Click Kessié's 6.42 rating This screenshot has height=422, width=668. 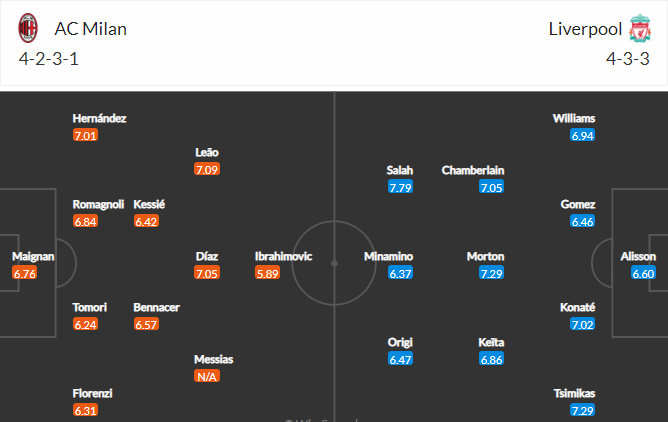146,221
